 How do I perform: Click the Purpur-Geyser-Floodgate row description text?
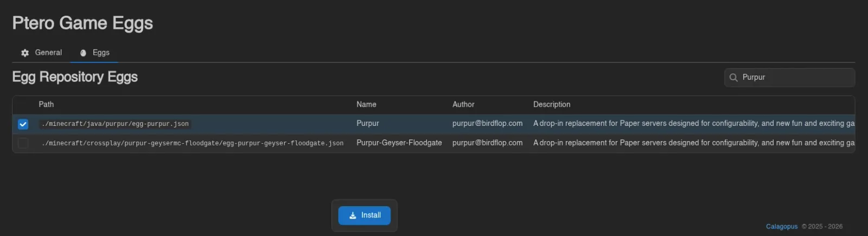click(694, 143)
